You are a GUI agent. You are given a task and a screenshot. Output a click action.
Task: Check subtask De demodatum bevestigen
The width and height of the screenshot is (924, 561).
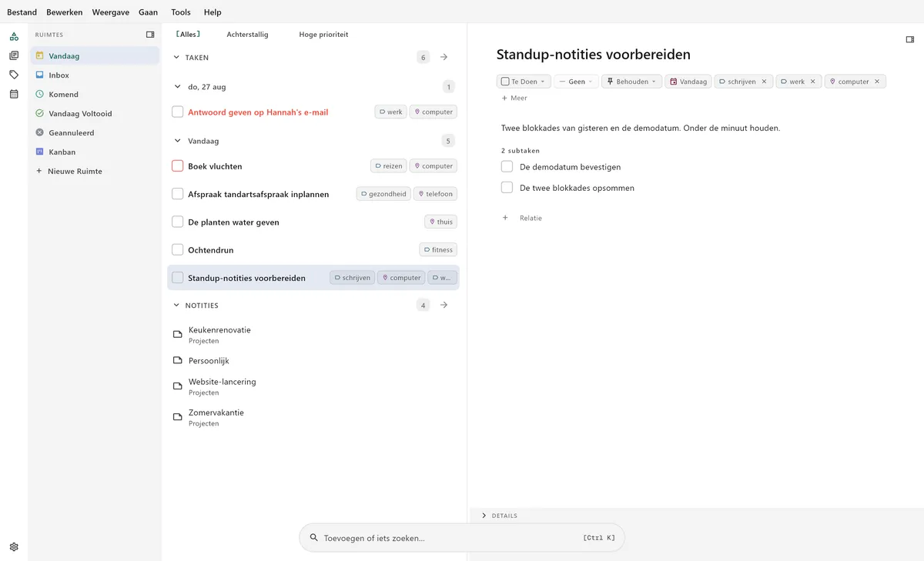coord(507,166)
